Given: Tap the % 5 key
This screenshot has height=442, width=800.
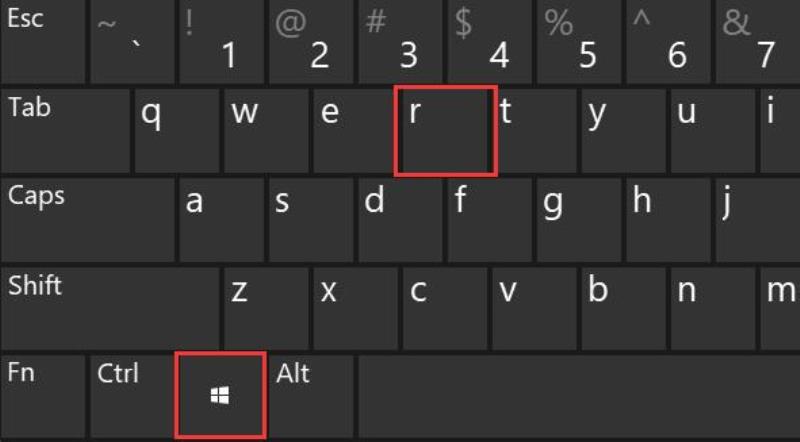Looking at the screenshot, I should tap(579, 41).
